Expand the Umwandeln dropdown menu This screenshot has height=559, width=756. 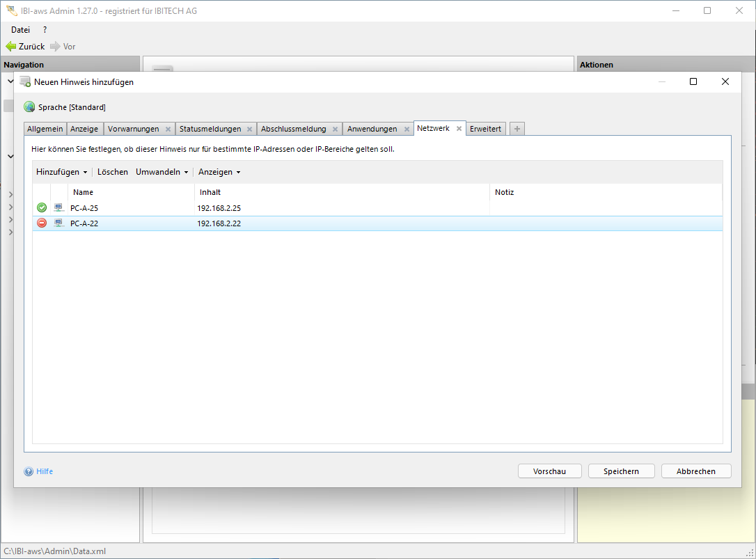tap(162, 172)
